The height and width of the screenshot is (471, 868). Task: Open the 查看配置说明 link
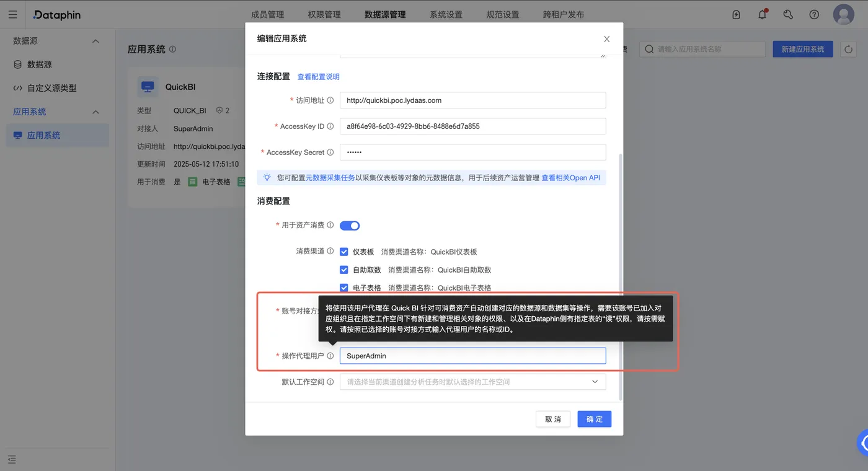(x=319, y=77)
